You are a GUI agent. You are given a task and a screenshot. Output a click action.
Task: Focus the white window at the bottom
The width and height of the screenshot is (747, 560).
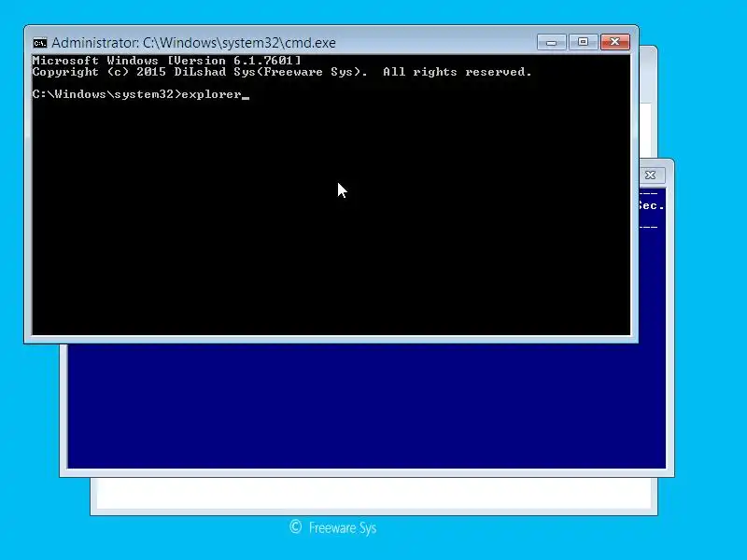click(x=374, y=494)
